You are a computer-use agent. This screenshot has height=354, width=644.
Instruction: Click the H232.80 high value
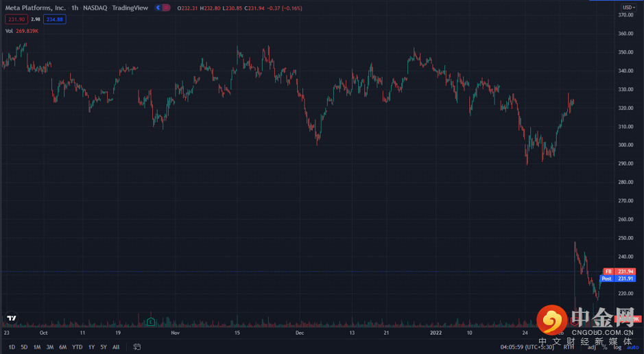coord(211,8)
